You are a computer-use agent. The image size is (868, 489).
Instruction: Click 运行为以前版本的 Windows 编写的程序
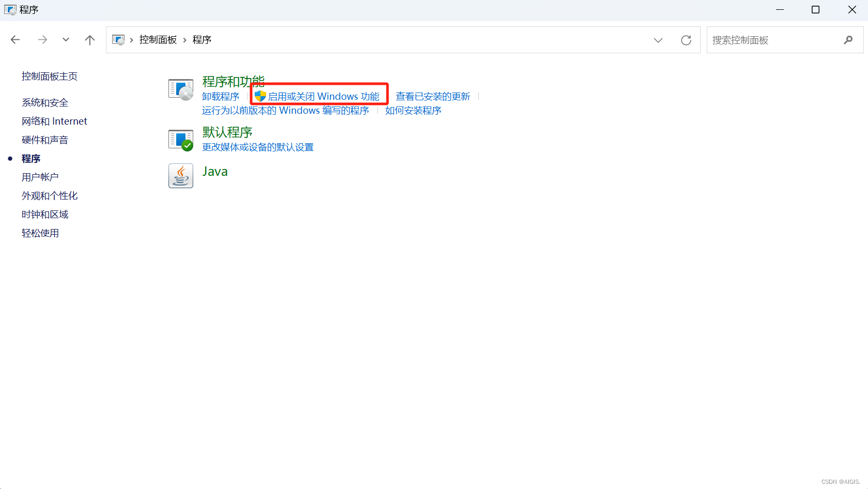[285, 111]
